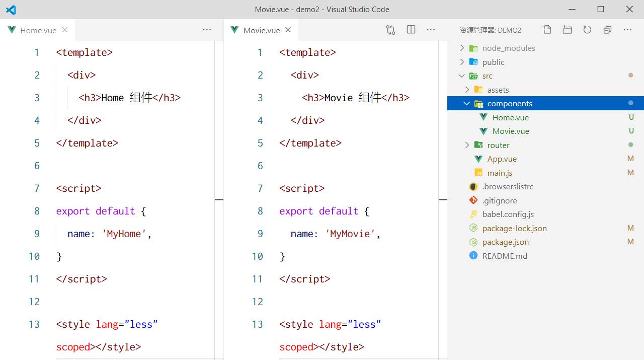Refresh the explorer file tree
The image size is (644, 360).
click(x=587, y=30)
